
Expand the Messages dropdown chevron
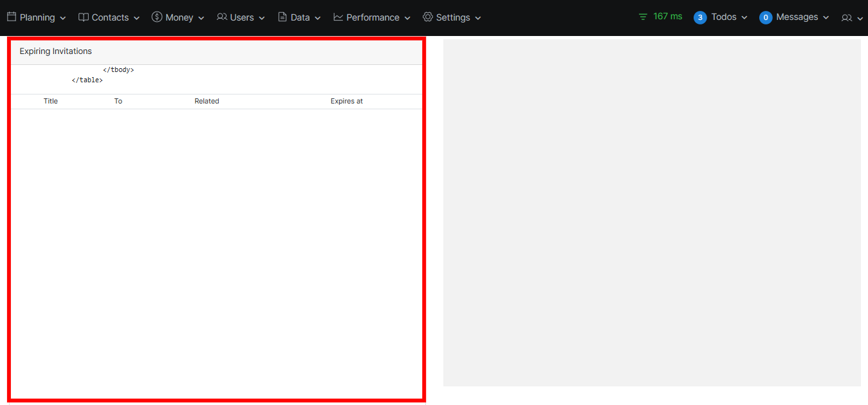826,18
